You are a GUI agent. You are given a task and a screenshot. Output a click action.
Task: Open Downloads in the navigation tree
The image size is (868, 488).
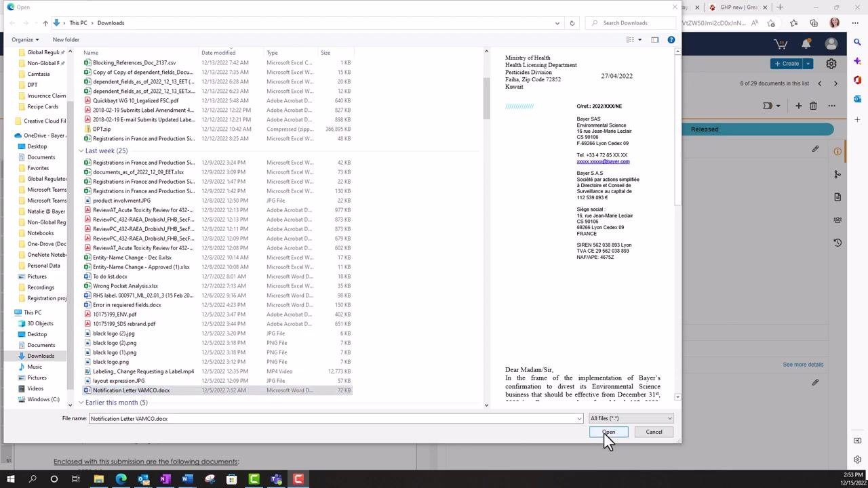pyautogui.click(x=40, y=356)
